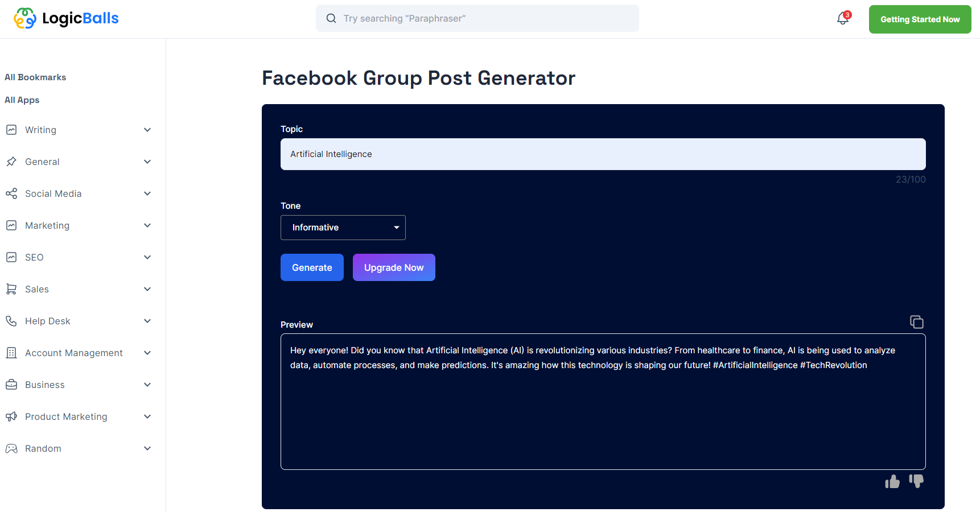Give the generated post a thumbs up
980x512 pixels.
click(892, 481)
